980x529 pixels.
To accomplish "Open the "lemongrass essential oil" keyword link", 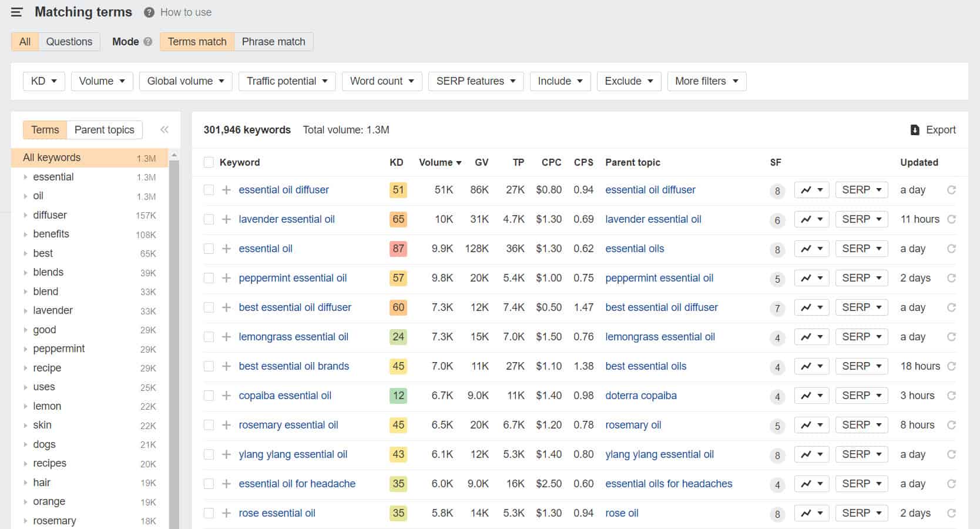I will tap(294, 336).
